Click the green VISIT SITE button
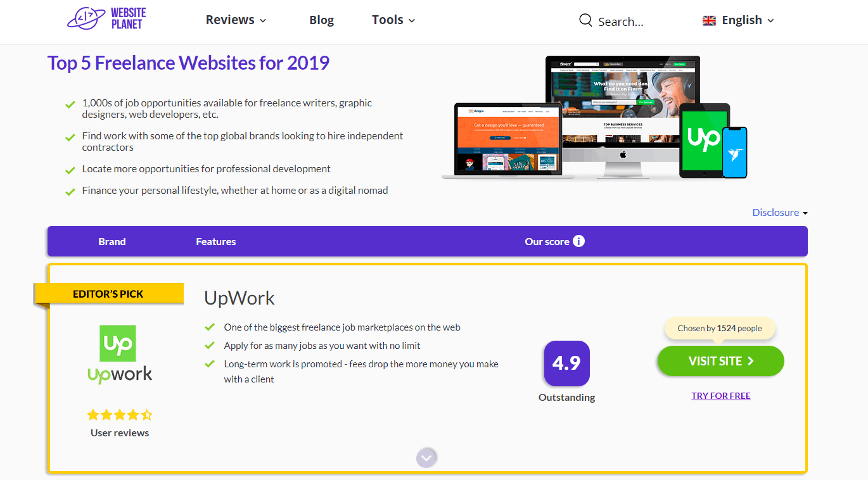 click(721, 361)
